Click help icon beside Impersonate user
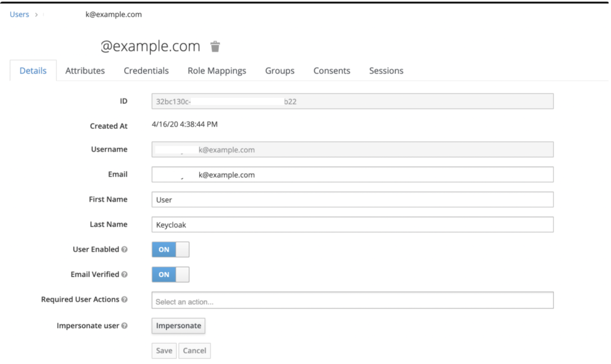611x364 pixels. point(124,326)
